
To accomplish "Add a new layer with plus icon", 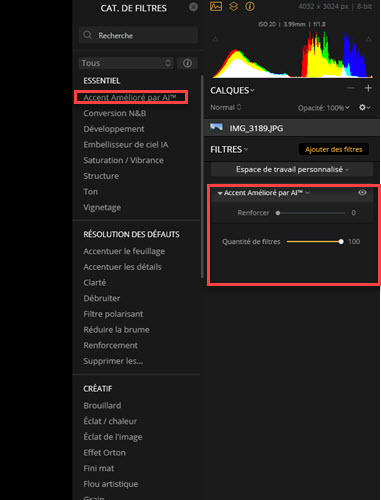I will (368, 88).
